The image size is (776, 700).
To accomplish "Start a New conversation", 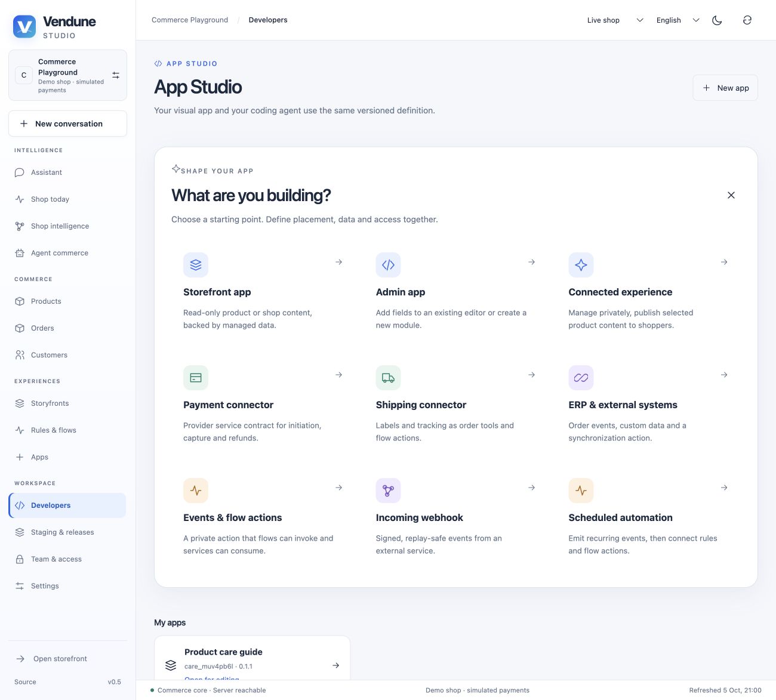I will pos(67,124).
